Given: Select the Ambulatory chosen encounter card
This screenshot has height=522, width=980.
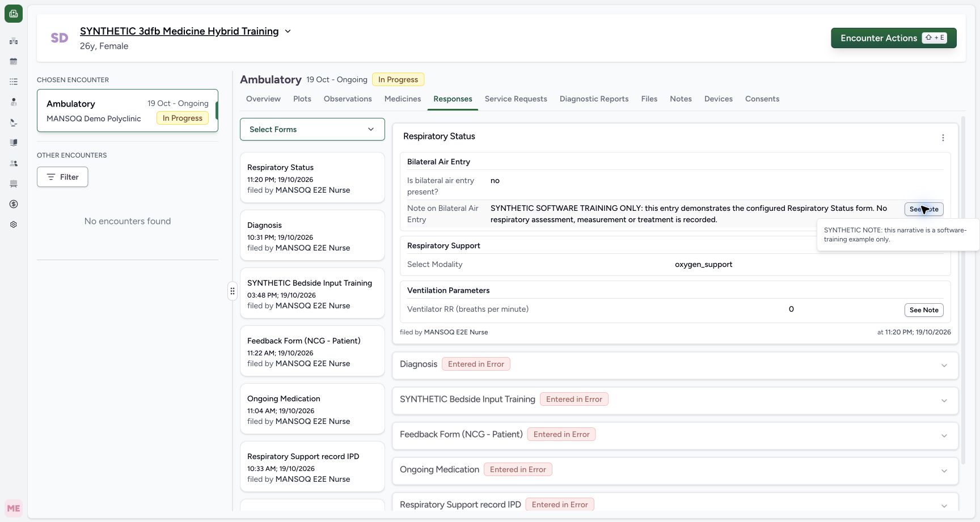Looking at the screenshot, I should point(128,111).
